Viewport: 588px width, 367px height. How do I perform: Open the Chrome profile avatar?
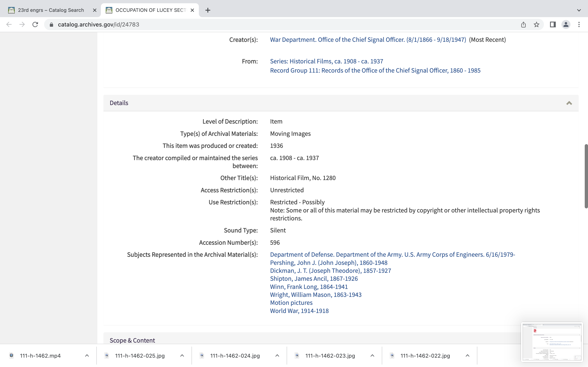[566, 24]
